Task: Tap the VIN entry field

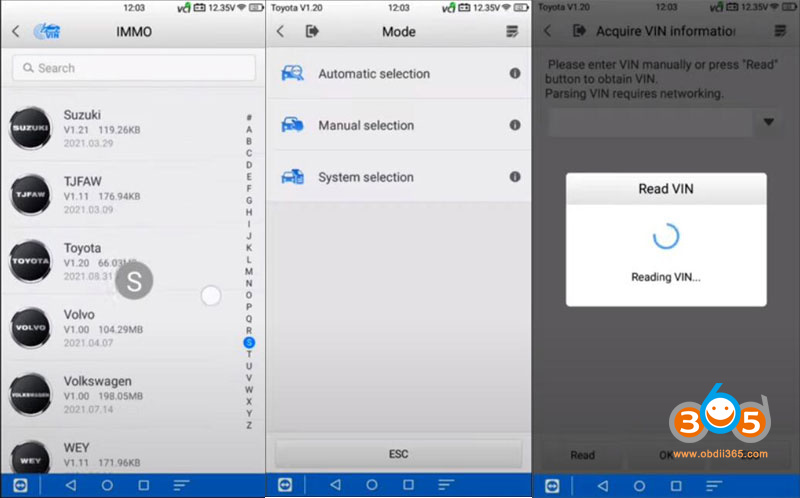Action: coord(651,122)
